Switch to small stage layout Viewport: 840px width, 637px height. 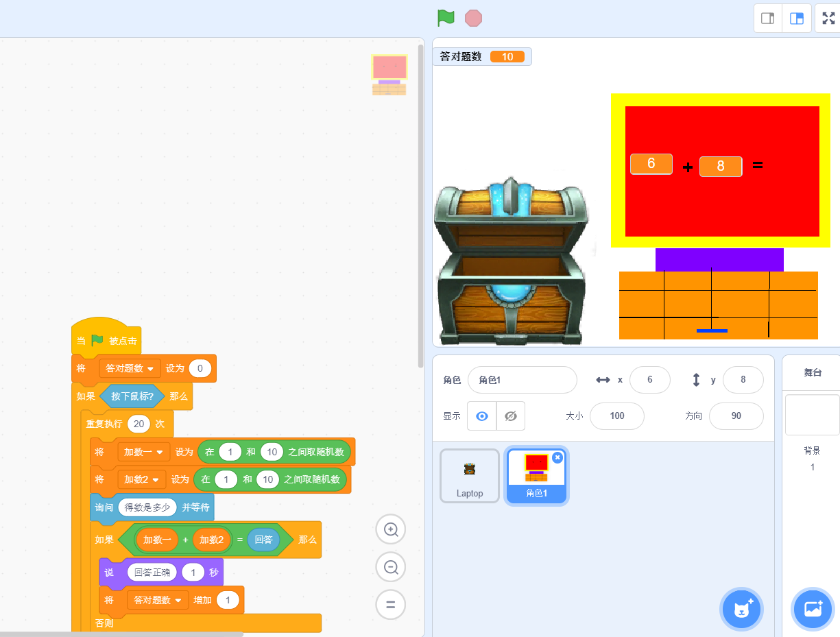(x=768, y=19)
